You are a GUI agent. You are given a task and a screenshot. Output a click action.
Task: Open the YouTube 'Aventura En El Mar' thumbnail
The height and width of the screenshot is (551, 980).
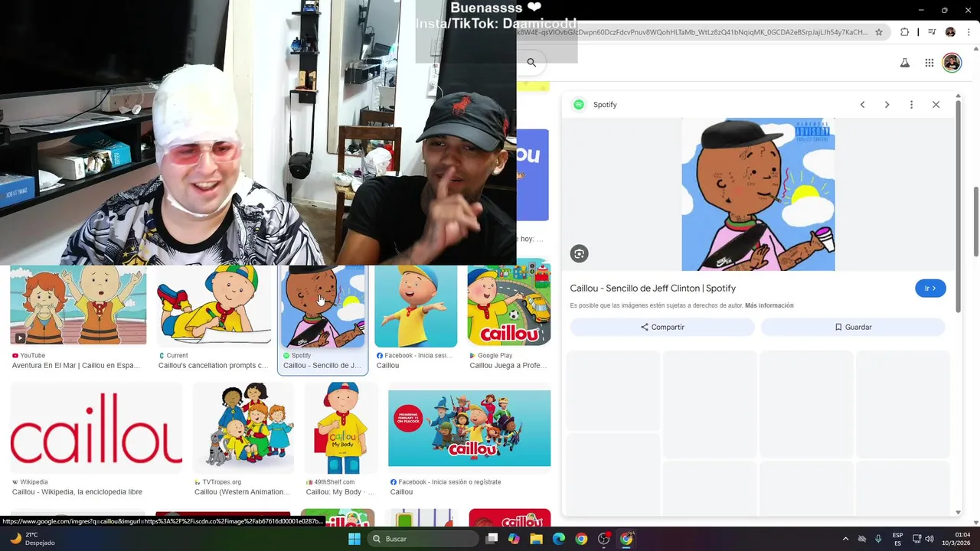click(x=78, y=305)
